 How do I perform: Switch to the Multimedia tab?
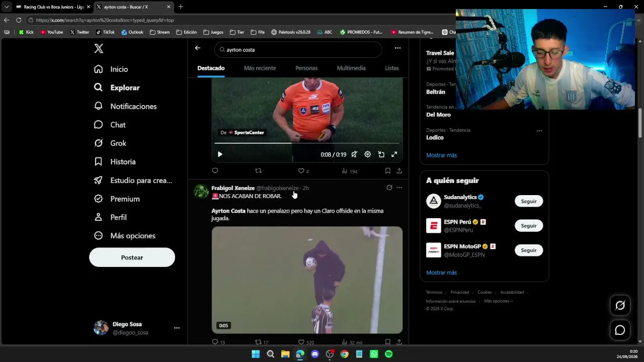(351, 68)
